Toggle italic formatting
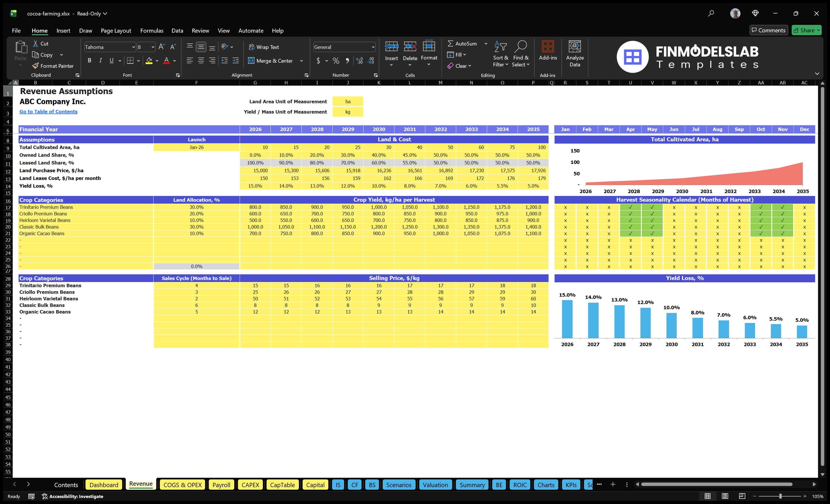This screenshot has width=830, height=504. [100, 61]
